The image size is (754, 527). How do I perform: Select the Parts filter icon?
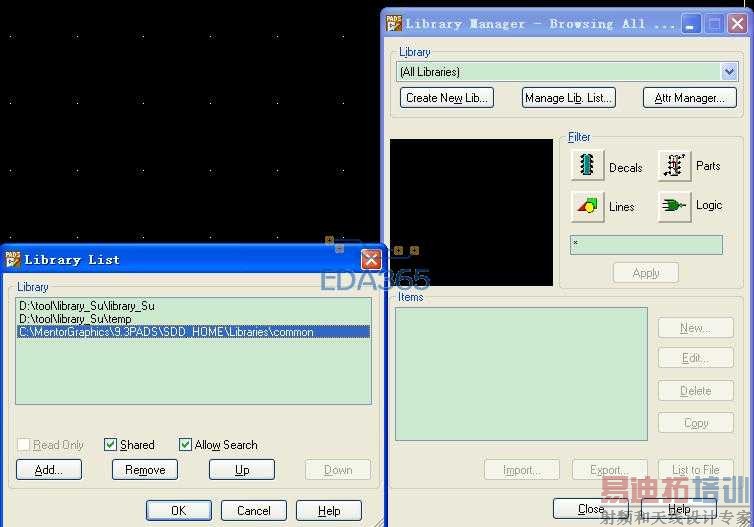click(674, 165)
